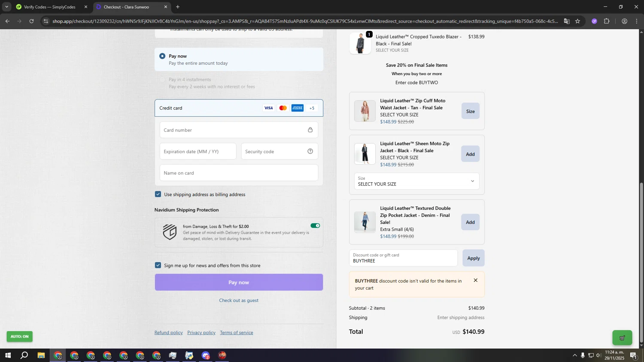Toggle Use shipping address as billing address
Viewport: 644px width, 362px height.
click(158, 194)
